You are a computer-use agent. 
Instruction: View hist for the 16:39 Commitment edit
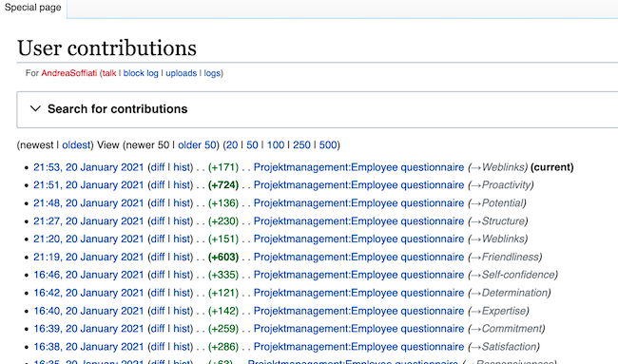182,329
